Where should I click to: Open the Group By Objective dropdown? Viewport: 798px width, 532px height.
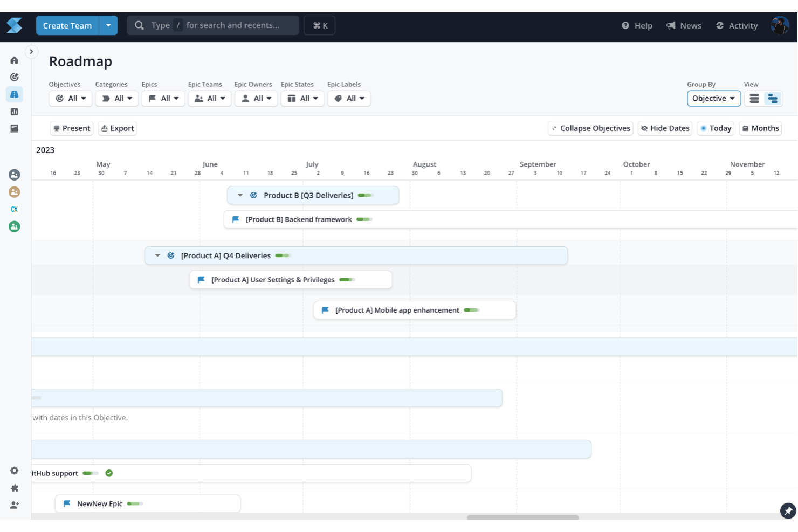[713, 98]
